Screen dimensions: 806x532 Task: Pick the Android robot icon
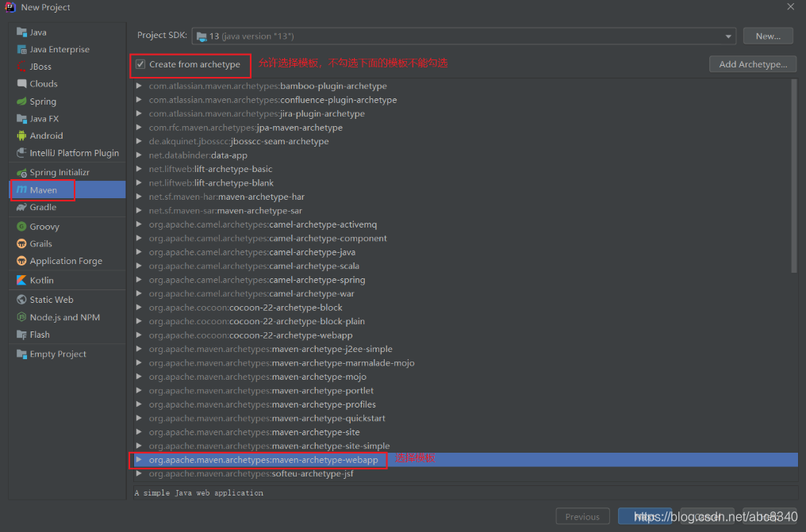tap(21, 136)
